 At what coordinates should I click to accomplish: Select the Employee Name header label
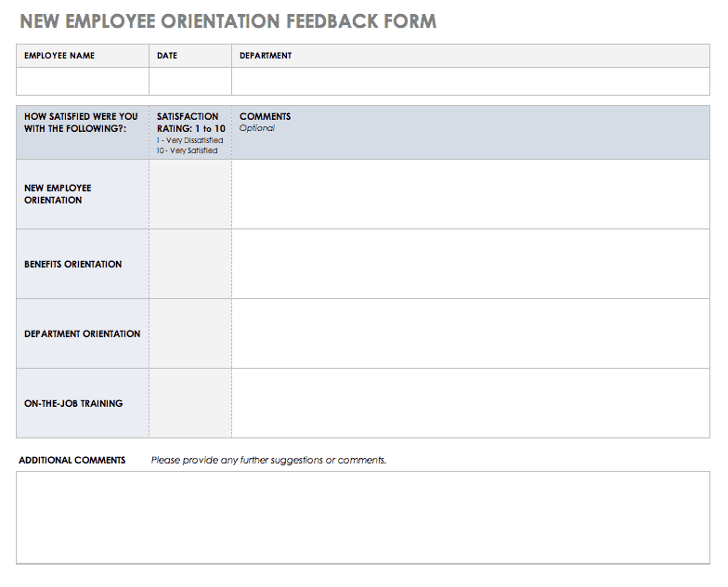click(59, 56)
